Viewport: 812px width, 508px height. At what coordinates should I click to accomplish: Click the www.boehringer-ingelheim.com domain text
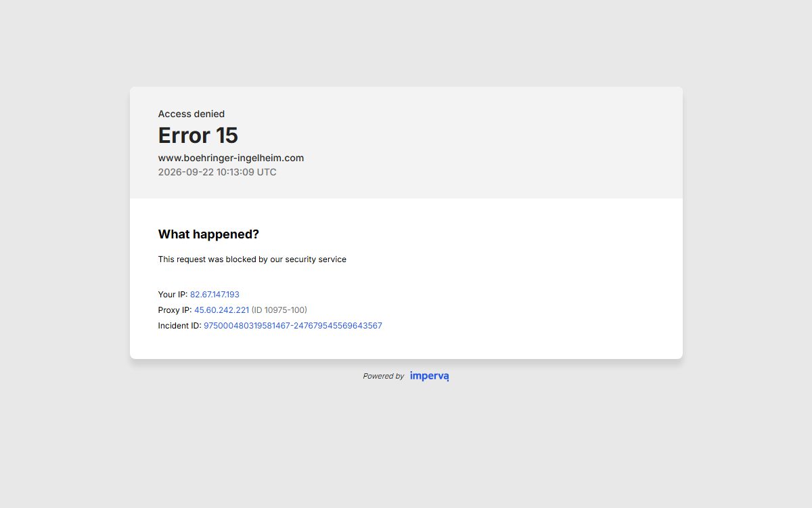pyautogui.click(x=231, y=158)
